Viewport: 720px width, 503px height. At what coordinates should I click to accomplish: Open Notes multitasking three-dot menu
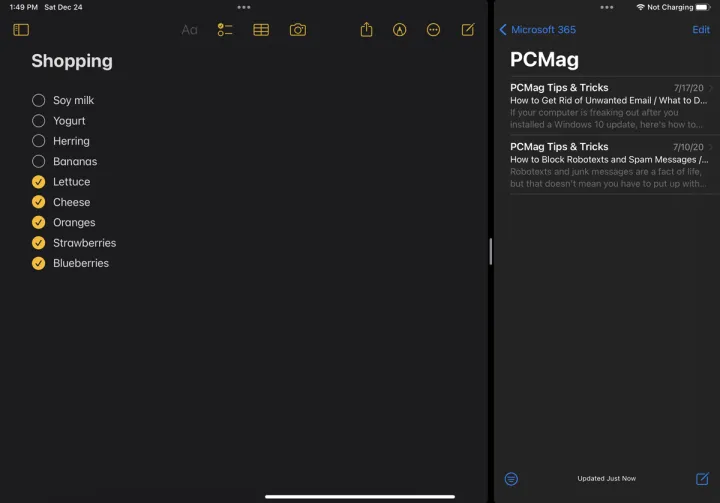pyautogui.click(x=244, y=7)
